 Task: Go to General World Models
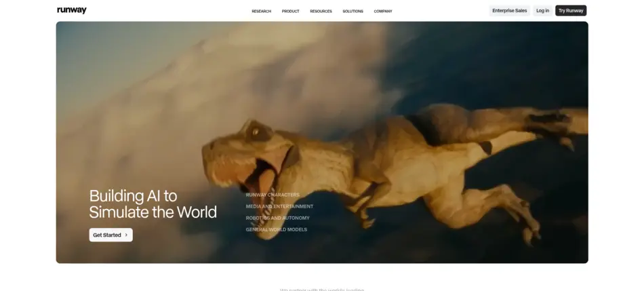pos(276,229)
